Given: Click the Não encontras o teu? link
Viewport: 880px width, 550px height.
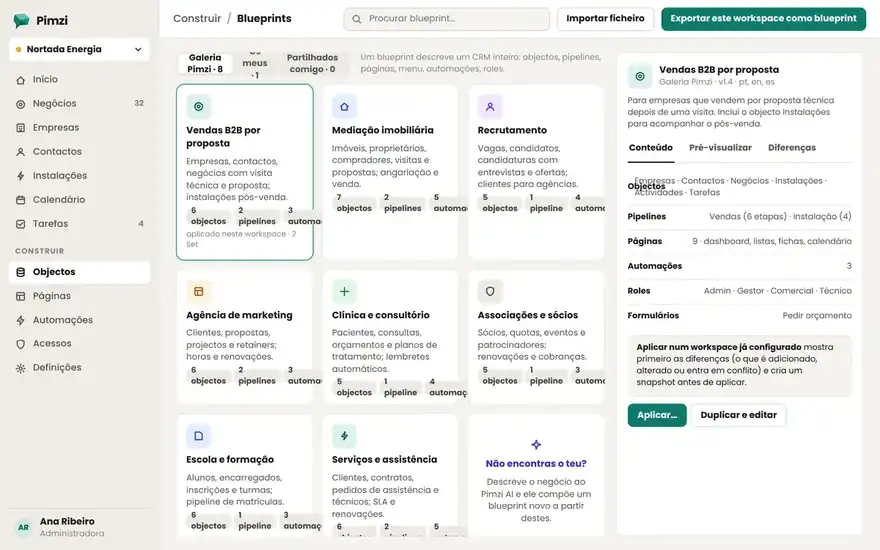Looking at the screenshot, I should 536,464.
